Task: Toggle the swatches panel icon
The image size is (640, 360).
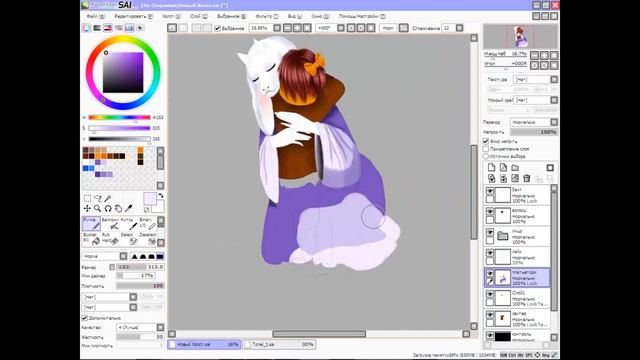Action: click(129, 28)
